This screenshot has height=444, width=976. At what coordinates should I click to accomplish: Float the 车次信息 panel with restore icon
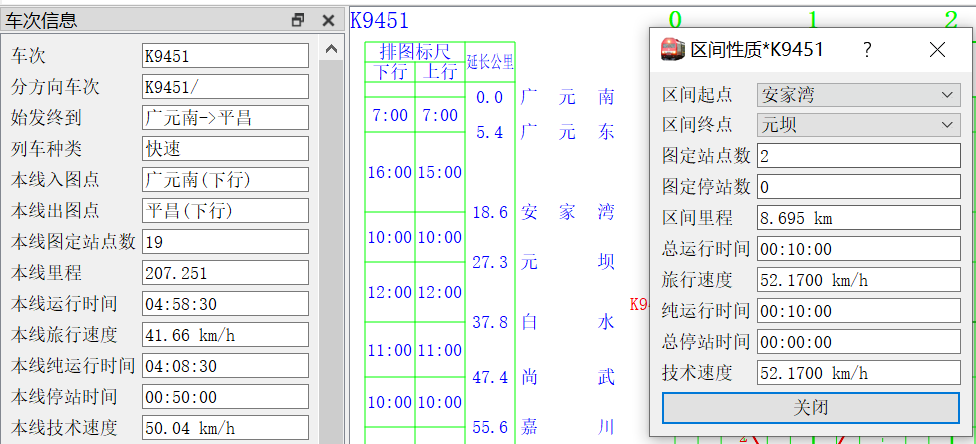[x=298, y=21]
